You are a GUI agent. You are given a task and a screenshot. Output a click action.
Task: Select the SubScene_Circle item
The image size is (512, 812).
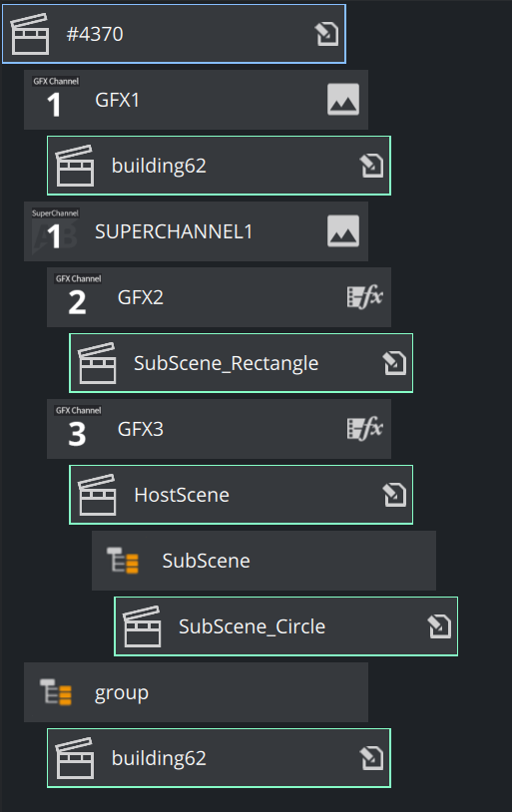(x=286, y=626)
